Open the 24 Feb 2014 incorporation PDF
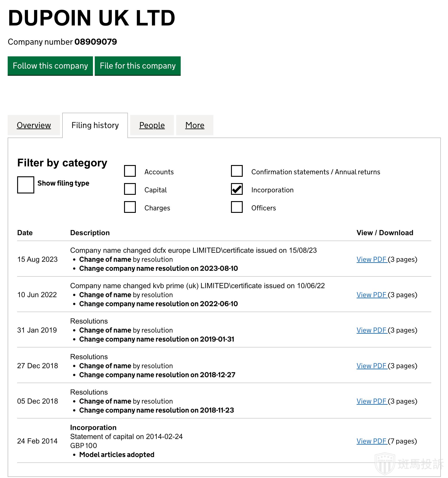The height and width of the screenshot is (478, 448). click(372, 441)
